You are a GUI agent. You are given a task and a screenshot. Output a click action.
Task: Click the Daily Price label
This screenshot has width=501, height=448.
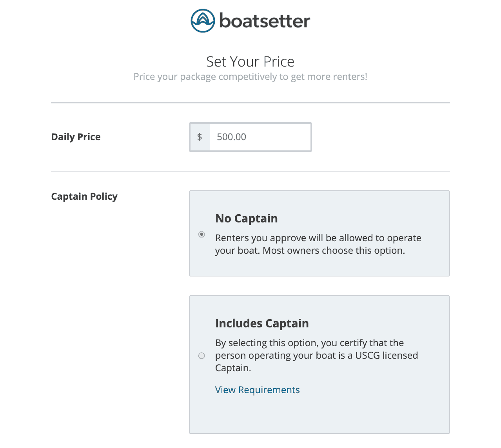pyautogui.click(x=76, y=137)
